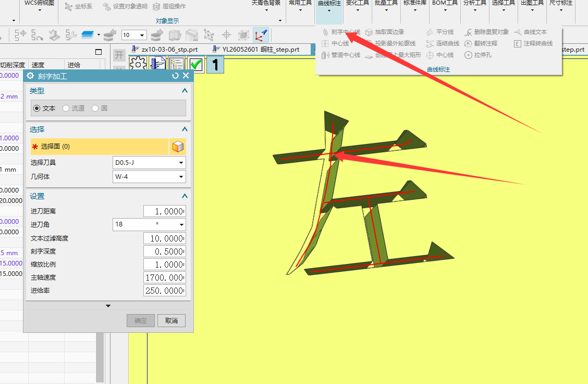
Task: Open the 选择工具 ribbon menu
Action: pos(504,6)
